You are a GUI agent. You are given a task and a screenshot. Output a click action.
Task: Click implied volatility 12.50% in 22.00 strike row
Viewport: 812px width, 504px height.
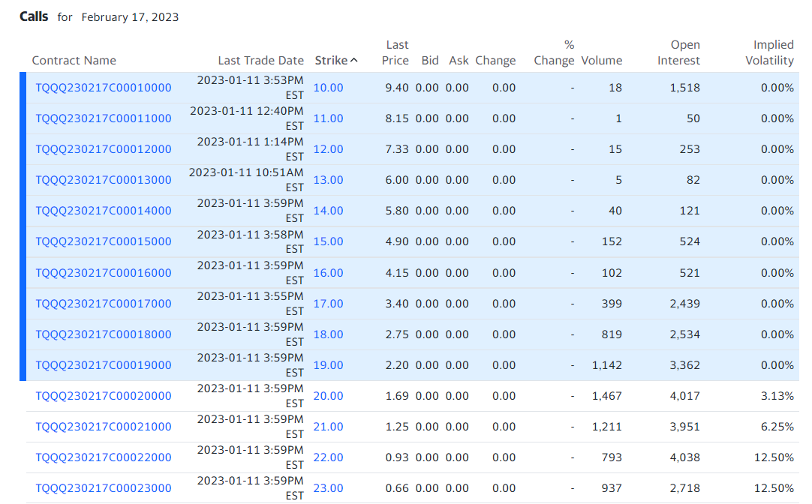point(774,458)
